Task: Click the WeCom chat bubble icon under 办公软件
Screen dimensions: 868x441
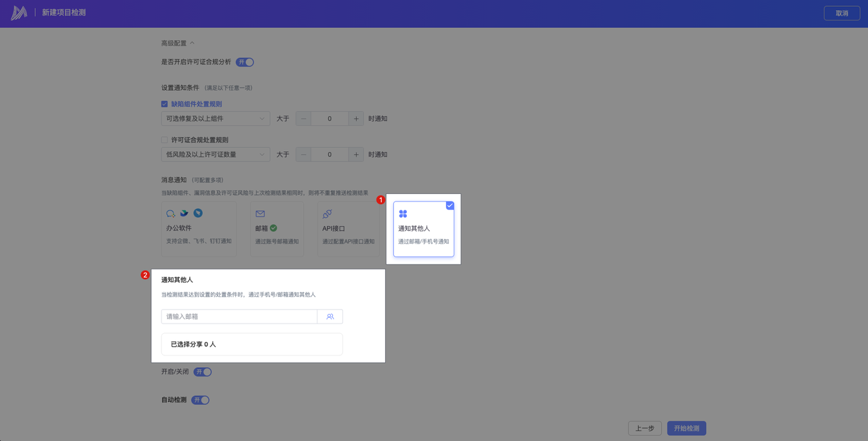Action: tap(171, 214)
